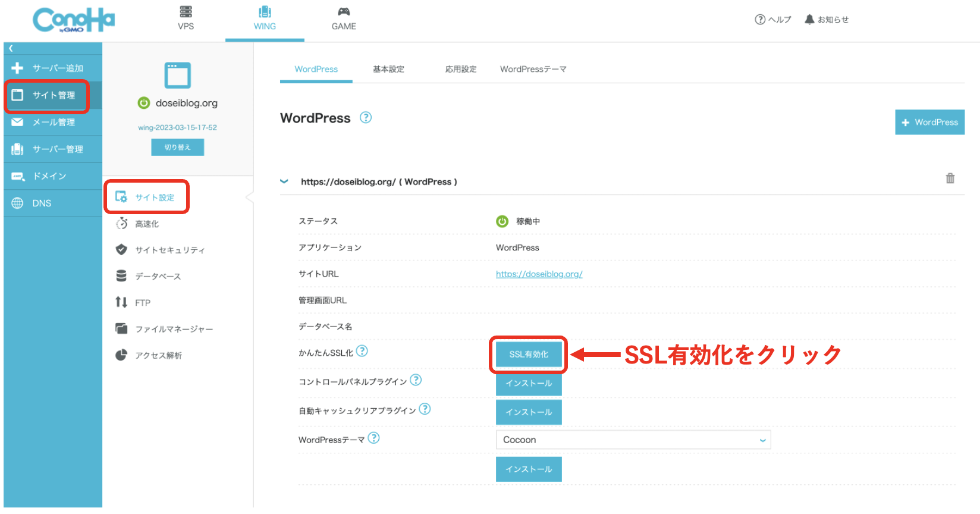980x514 pixels.
Task: Click the doseiblog.org domain name text
Action: (x=187, y=103)
